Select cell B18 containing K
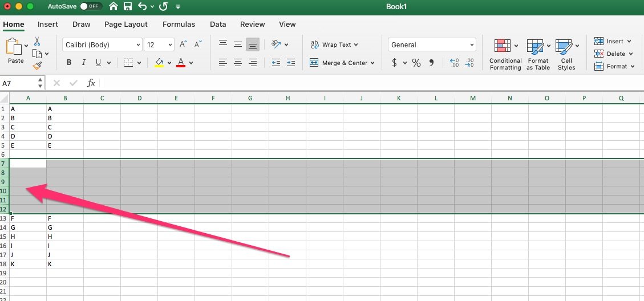644x301 pixels. [x=65, y=263]
